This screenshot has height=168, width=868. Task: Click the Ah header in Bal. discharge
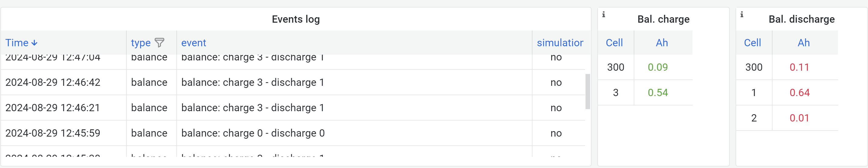coord(804,43)
